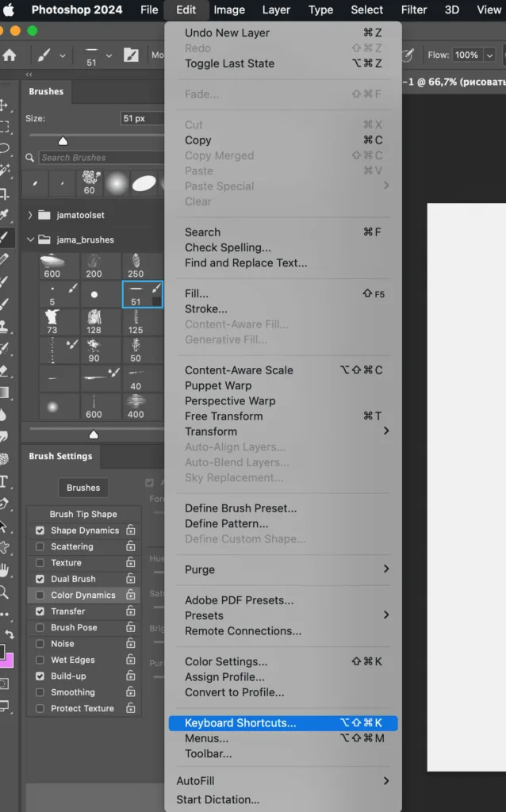Enable the Texture checkbox
Viewport: 506px width, 812px height.
tap(40, 562)
